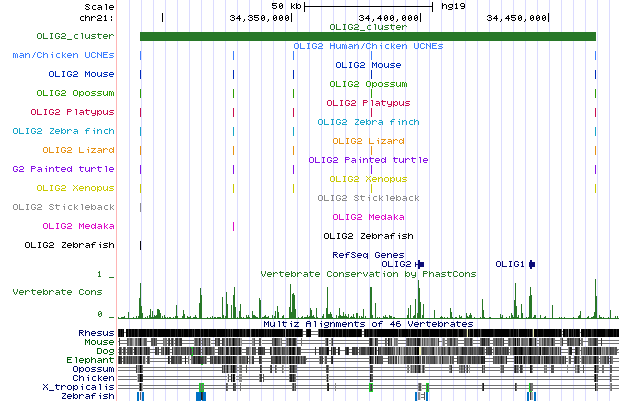Click the Rhesus alignment row label
620x401 pixels.
coord(95,333)
